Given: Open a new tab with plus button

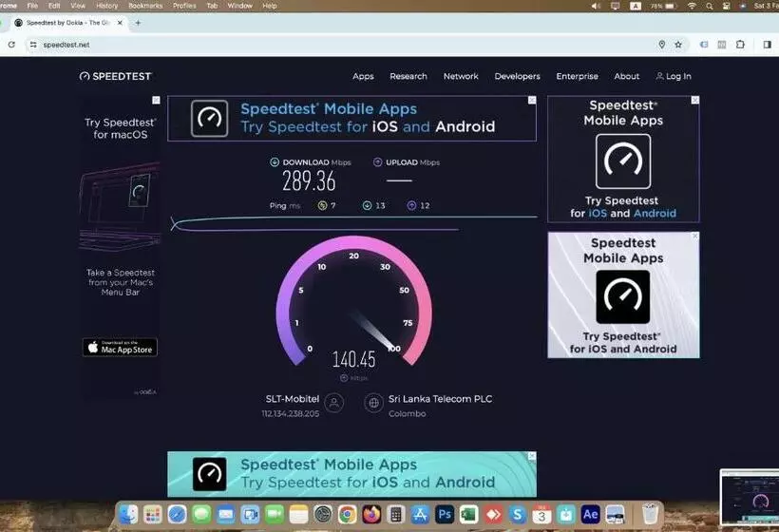Looking at the screenshot, I should click(138, 23).
